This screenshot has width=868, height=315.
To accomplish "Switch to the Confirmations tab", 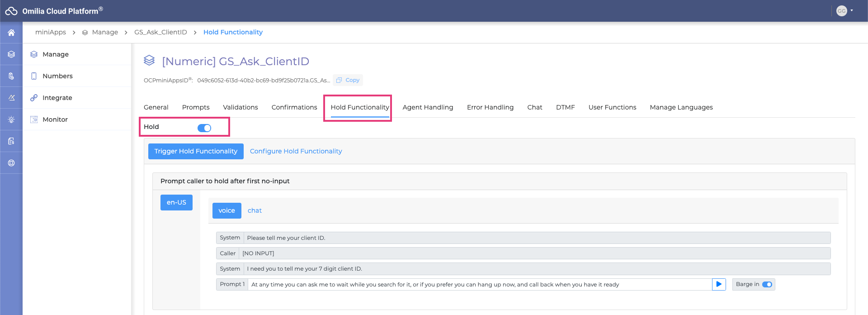I will click(294, 107).
